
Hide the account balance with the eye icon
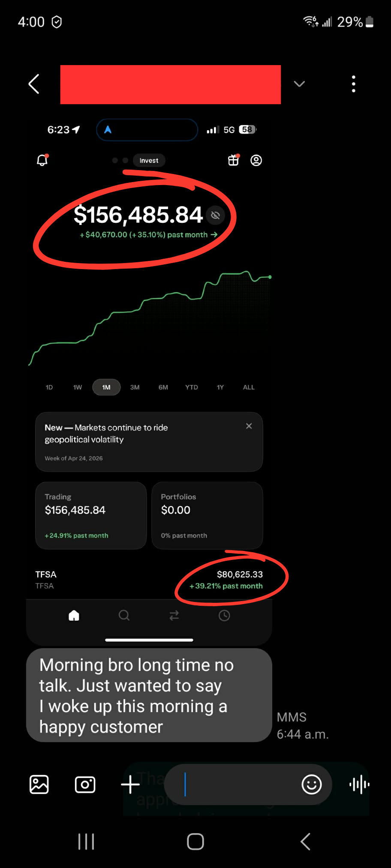[x=216, y=215]
